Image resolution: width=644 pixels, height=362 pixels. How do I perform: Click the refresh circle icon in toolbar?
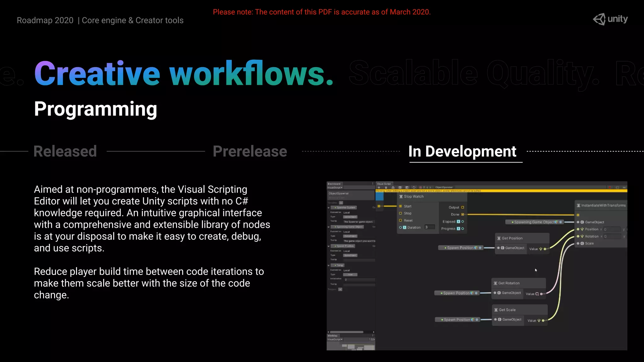point(414,187)
